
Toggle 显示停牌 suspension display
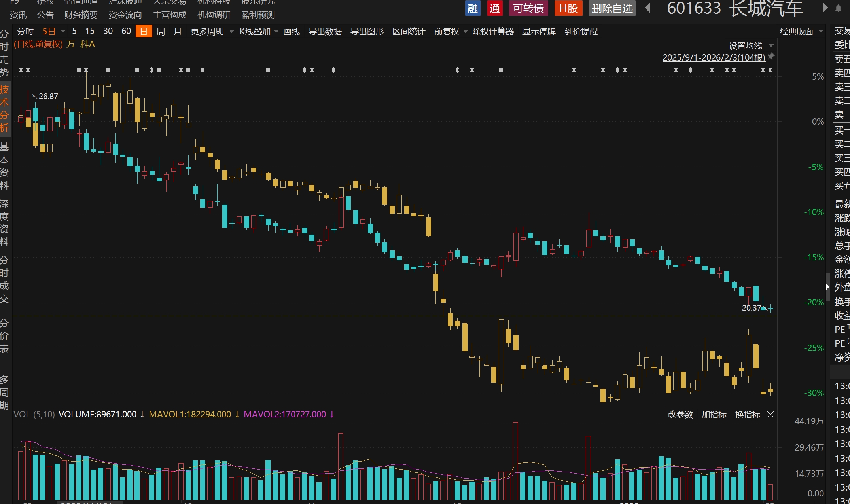click(539, 32)
